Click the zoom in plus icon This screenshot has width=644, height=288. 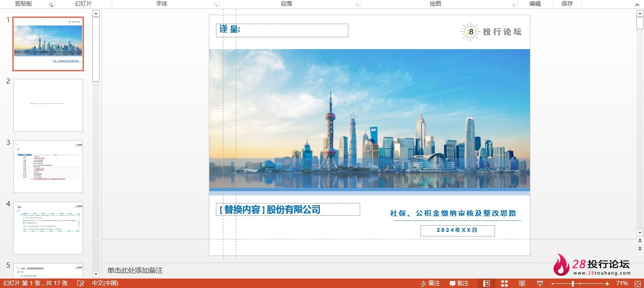click(607, 283)
